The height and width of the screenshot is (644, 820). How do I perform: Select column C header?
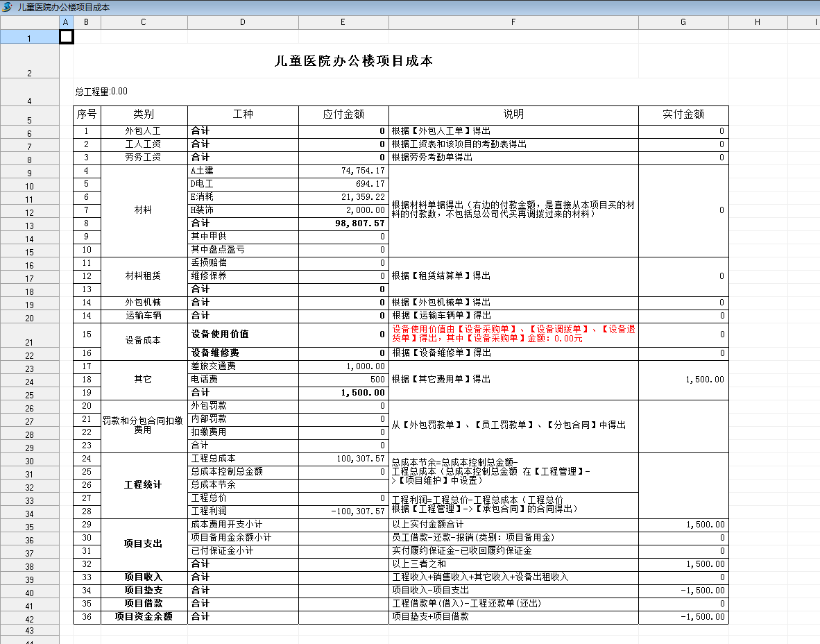pyautogui.click(x=144, y=22)
